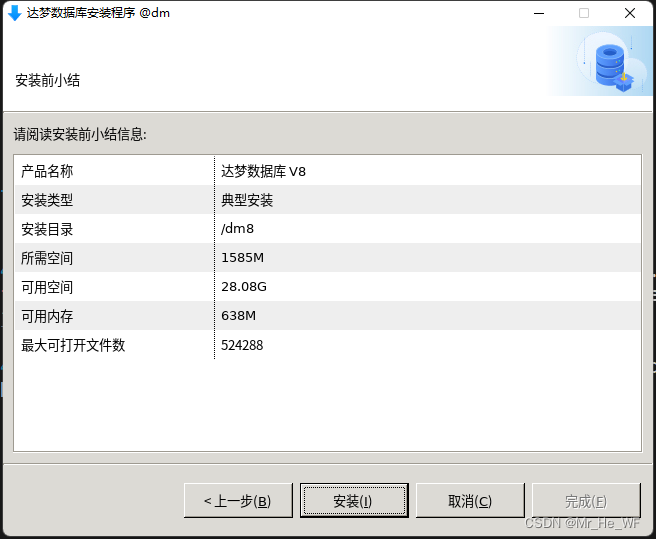Select the 28.08G available space value
656x539 pixels.
pyautogui.click(x=243, y=287)
